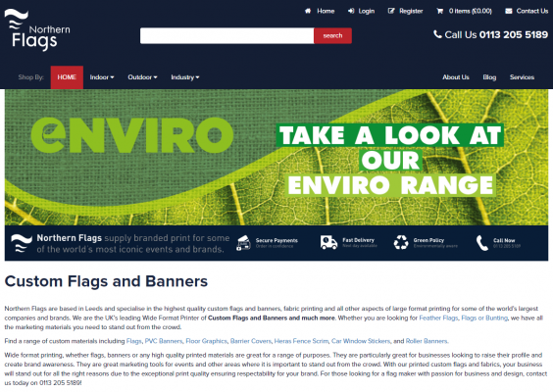Click the red search button
The width and height of the screenshot is (553, 392).
(x=332, y=35)
